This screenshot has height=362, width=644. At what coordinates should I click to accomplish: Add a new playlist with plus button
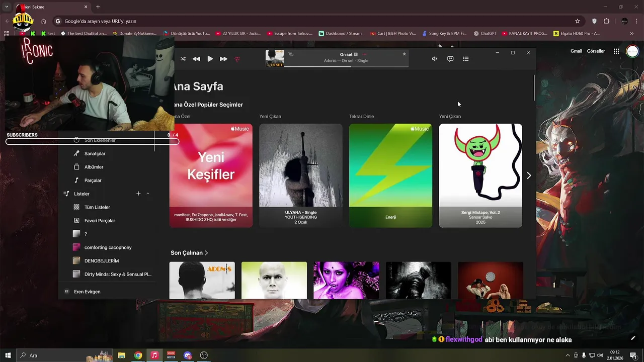(x=138, y=194)
